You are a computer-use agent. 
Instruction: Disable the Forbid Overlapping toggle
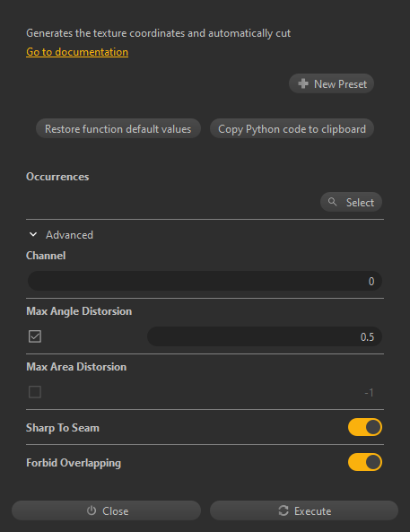[x=365, y=462]
